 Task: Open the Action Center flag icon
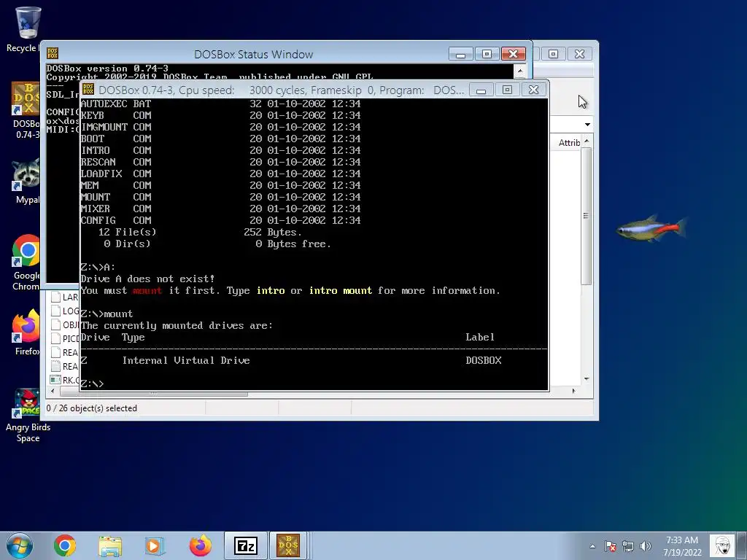611,546
